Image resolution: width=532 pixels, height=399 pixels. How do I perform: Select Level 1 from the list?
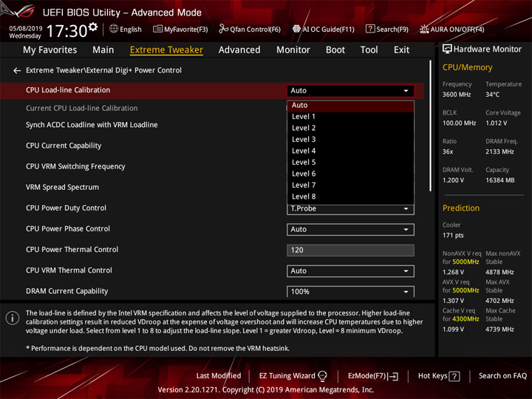tap(350, 117)
